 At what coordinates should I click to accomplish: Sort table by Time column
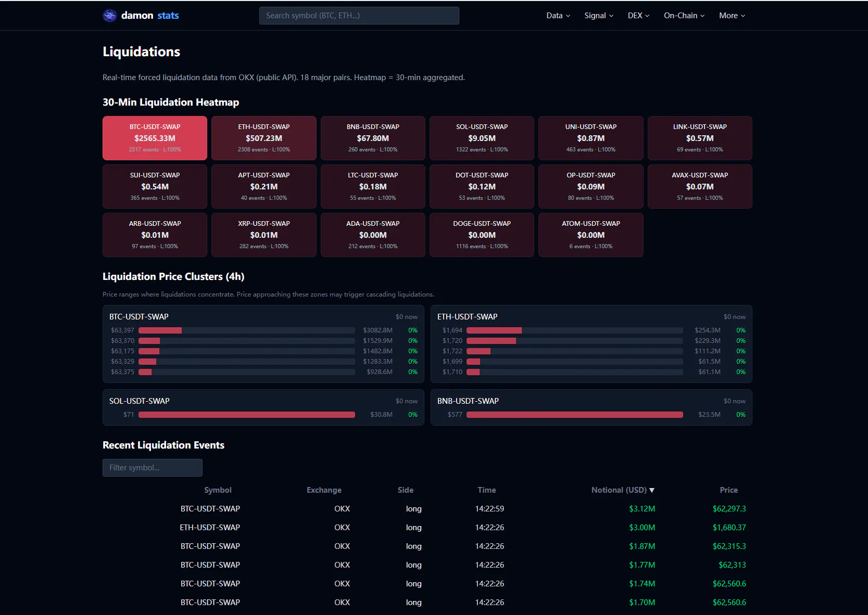point(487,490)
